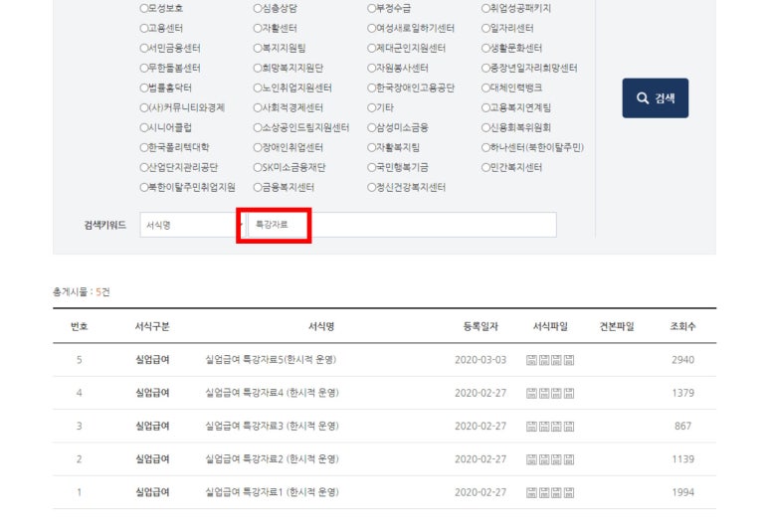Click the 검색 search button
Screen dimensions: 769x532
point(656,98)
